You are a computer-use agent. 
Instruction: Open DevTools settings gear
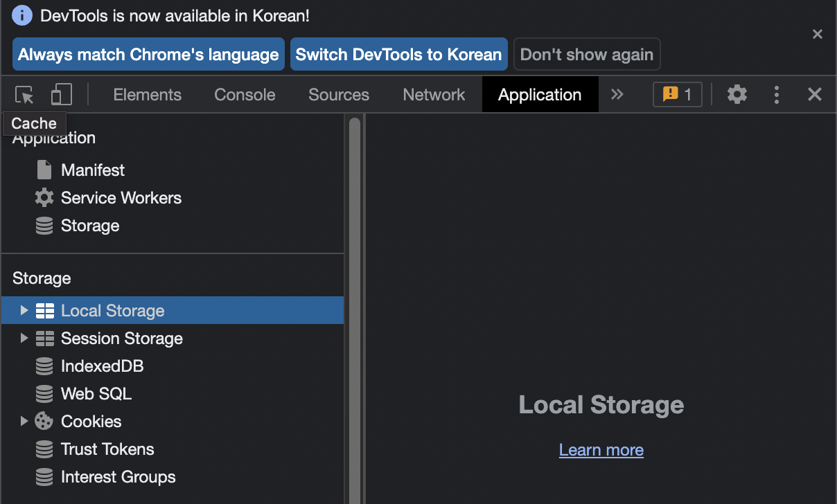coord(737,94)
